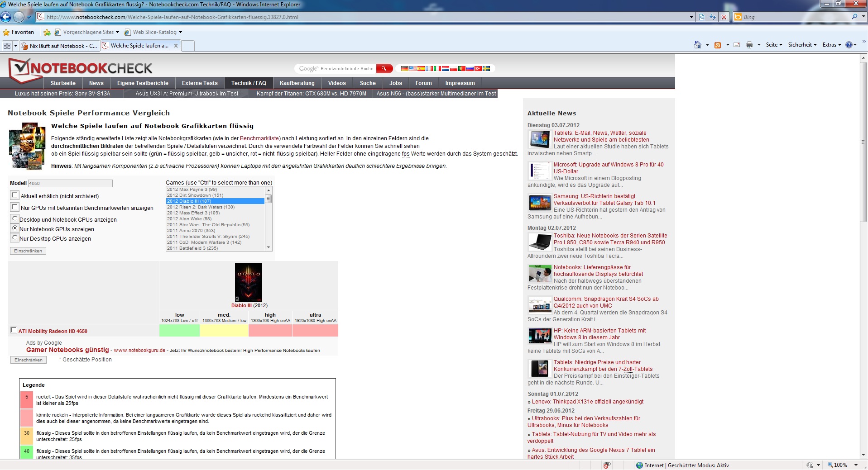Screen dimensions: 868x470
Task: Click the Home house icon in command bar
Action: (x=698, y=45)
